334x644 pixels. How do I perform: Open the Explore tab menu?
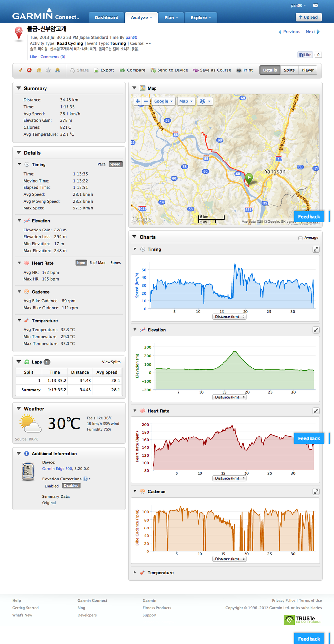(200, 18)
